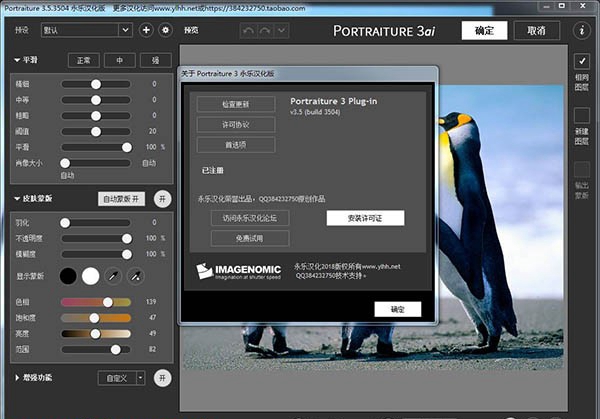Toggle the skin mask 开 button
The image size is (600, 419).
[x=163, y=199]
